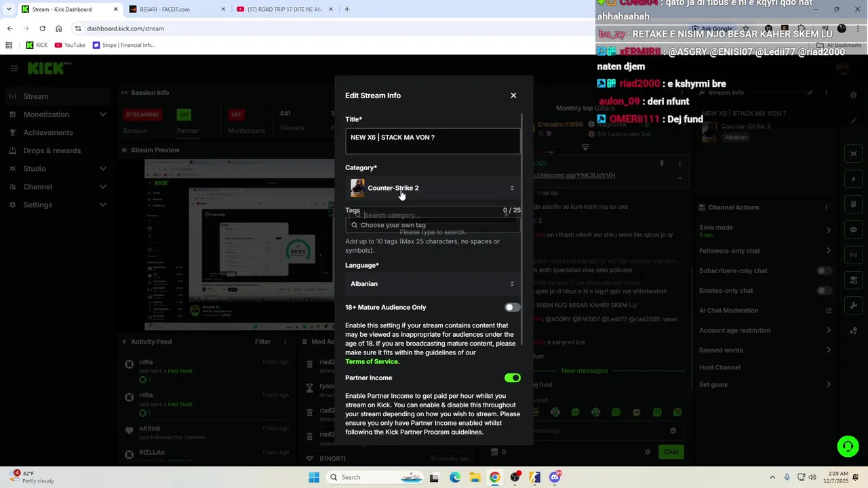Click the wrench tool icon in right rail
The image size is (868, 488).
(853, 306)
